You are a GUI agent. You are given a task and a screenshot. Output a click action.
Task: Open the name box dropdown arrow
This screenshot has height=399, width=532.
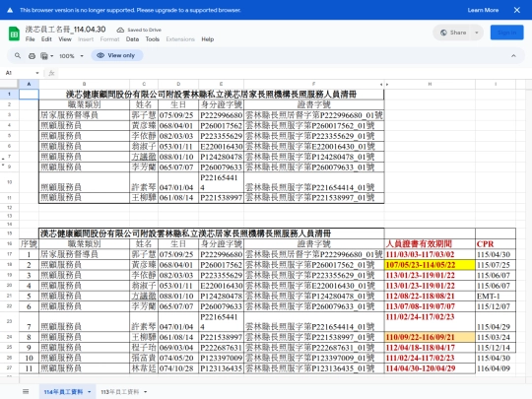37,73
